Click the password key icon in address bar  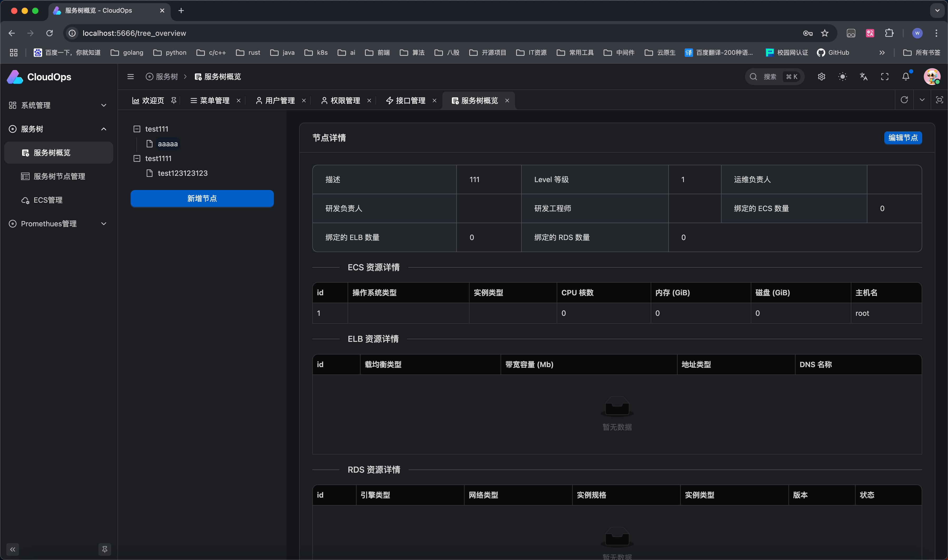(x=808, y=33)
